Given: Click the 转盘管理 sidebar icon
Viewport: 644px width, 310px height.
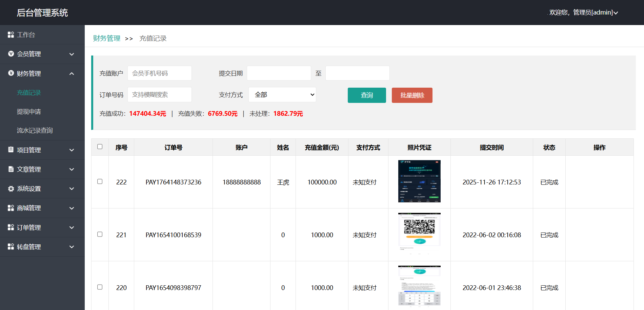Looking at the screenshot, I should tap(11, 247).
